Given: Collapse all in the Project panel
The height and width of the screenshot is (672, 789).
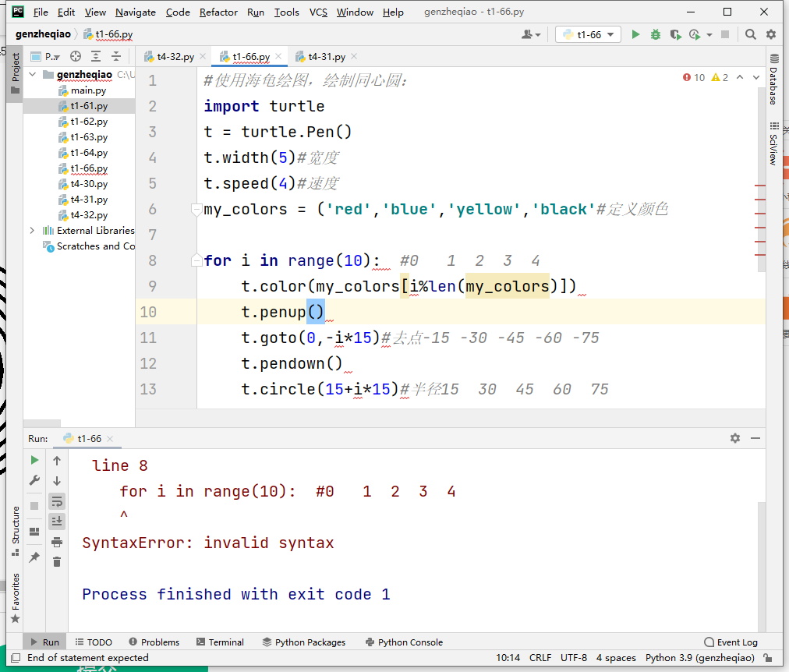Looking at the screenshot, I should [x=116, y=56].
